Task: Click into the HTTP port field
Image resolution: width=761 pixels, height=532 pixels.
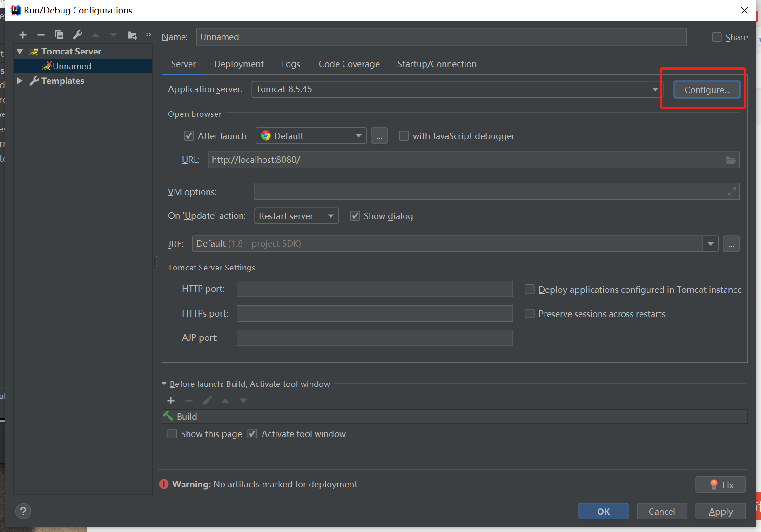Action: coord(375,289)
